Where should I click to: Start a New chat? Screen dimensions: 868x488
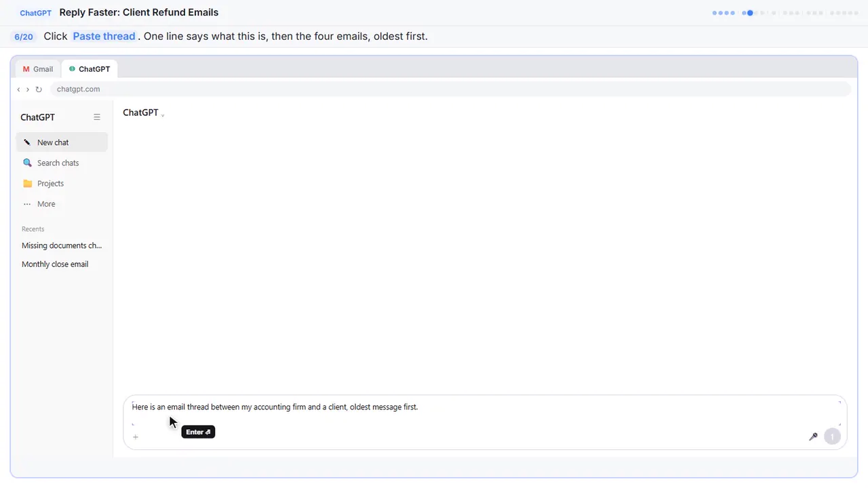pos(62,142)
